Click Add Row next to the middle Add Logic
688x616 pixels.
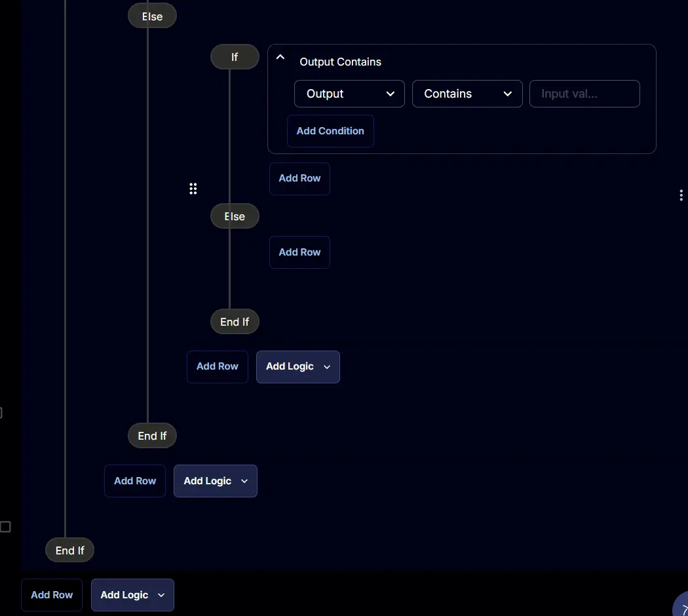(135, 481)
